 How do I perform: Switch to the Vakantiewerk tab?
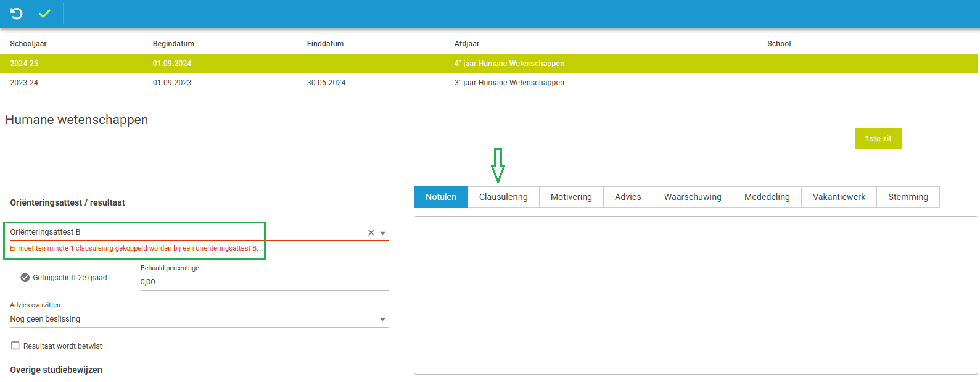pyautogui.click(x=839, y=197)
